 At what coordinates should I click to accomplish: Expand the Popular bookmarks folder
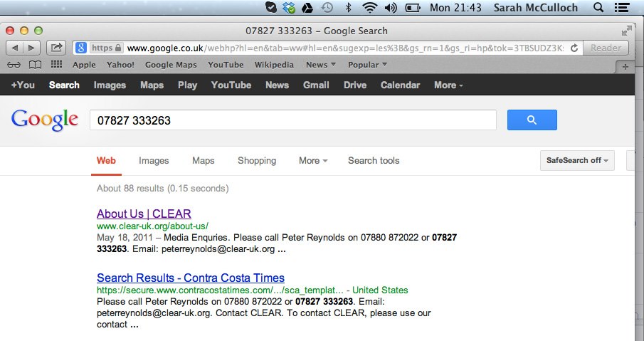click(x=368, y=65)
